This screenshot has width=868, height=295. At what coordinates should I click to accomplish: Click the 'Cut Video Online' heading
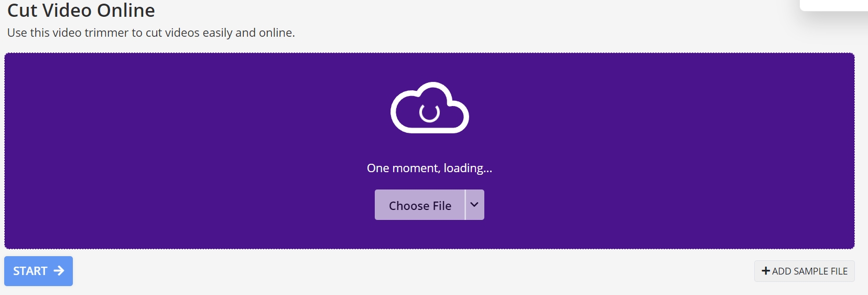click(81, 10)
